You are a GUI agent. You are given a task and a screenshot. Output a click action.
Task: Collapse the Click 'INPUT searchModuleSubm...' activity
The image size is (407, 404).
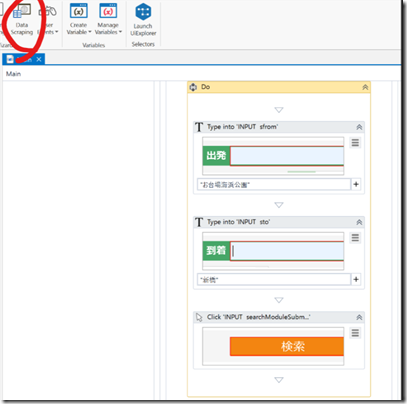pyautogui.click(x=359, y=317)
